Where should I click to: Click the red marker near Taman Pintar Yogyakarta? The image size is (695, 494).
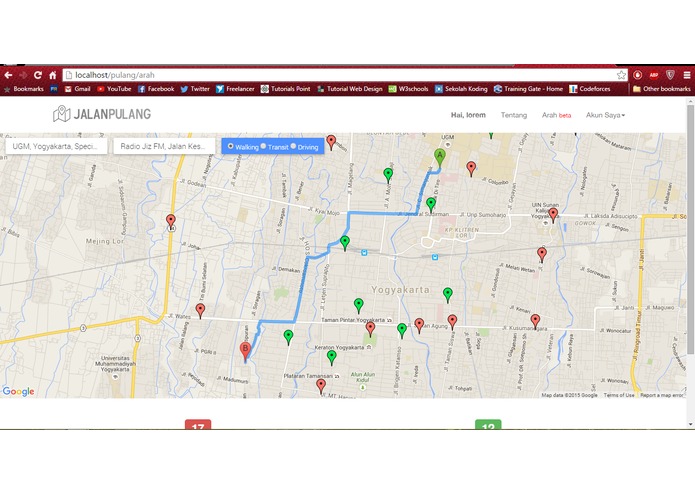coord(371,329)
